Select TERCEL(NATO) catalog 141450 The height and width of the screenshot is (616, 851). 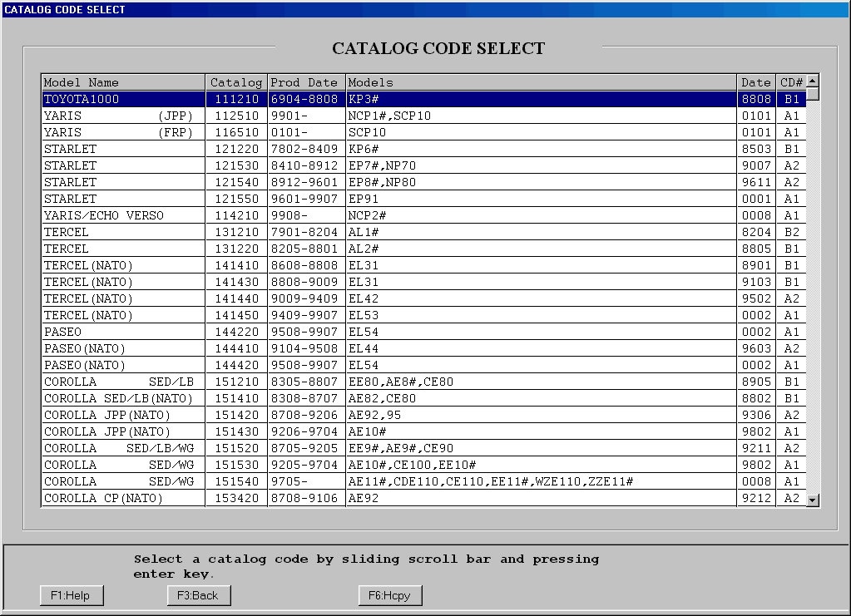(x=424, y=316)
